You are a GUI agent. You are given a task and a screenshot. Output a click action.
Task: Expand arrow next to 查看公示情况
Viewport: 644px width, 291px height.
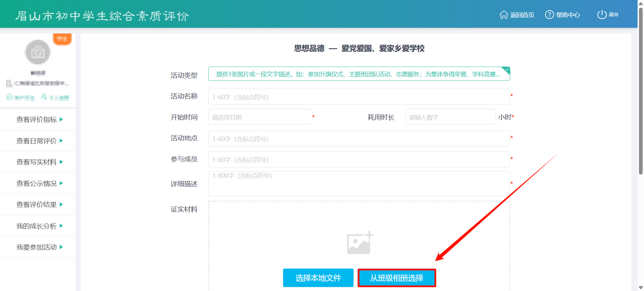61,183
